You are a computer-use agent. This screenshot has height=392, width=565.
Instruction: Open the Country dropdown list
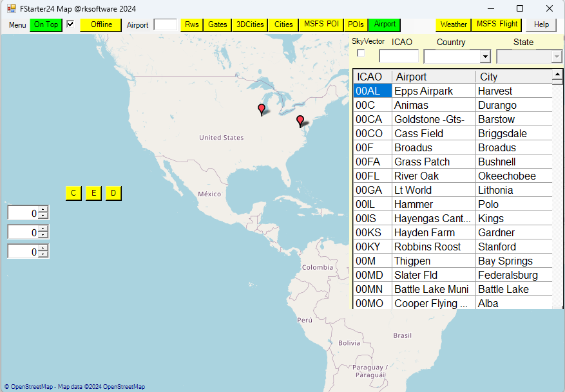(x=484, y=57)
